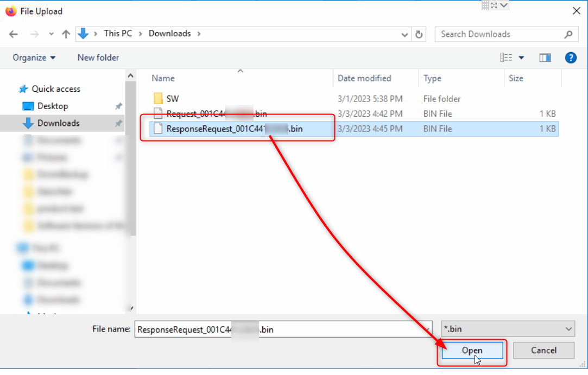Open the recent locations dropdown arrow

click(x=52, y=34)
